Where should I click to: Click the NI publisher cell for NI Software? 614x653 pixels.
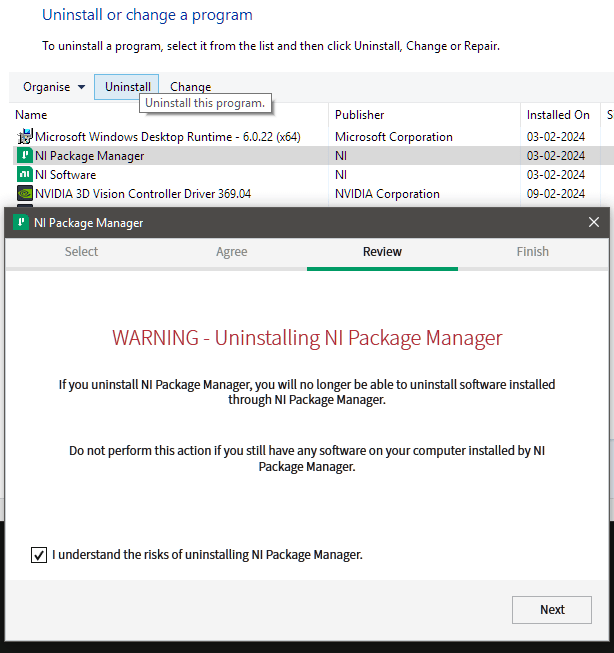point(341,174)
